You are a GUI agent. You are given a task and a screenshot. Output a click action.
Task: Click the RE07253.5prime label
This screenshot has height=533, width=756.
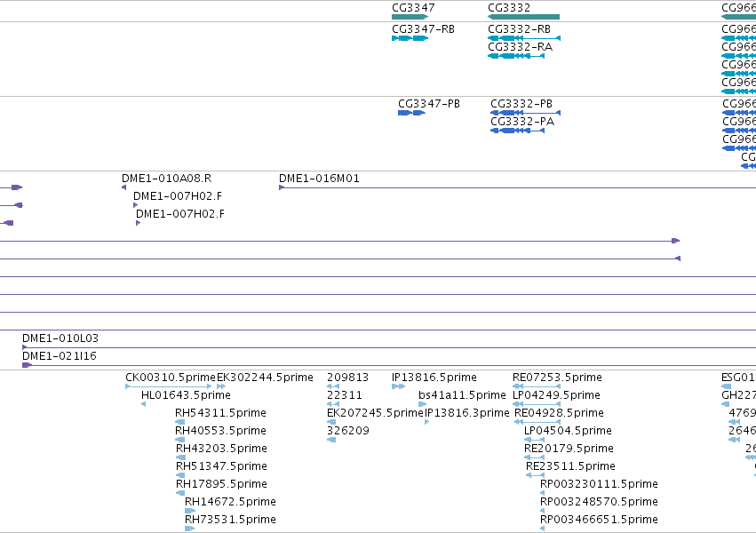(x=557, y=378)
